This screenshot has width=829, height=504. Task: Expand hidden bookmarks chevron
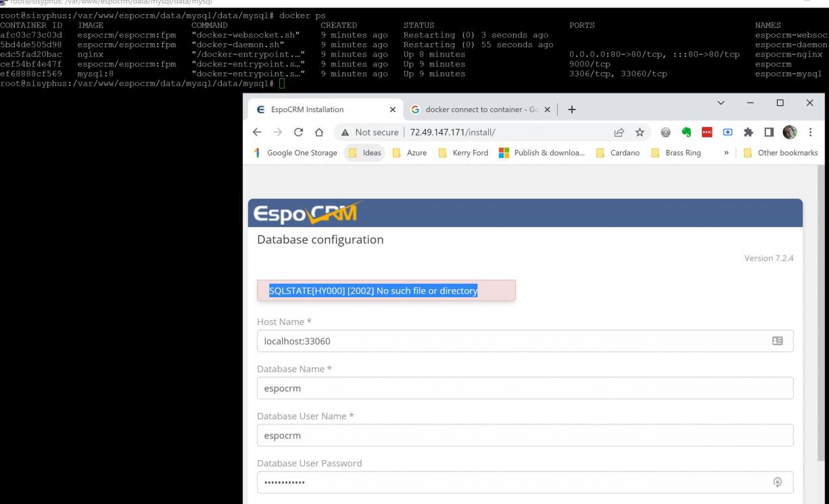(726, 153)
